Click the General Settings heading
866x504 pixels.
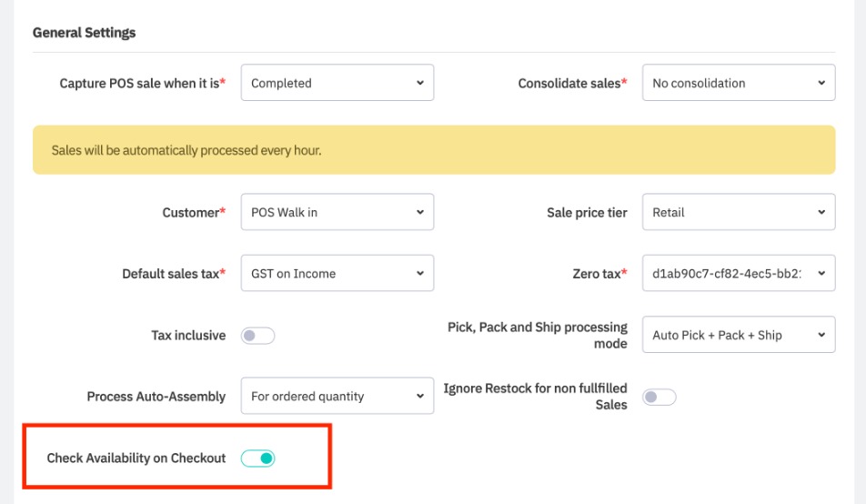[x=84, y=33]
